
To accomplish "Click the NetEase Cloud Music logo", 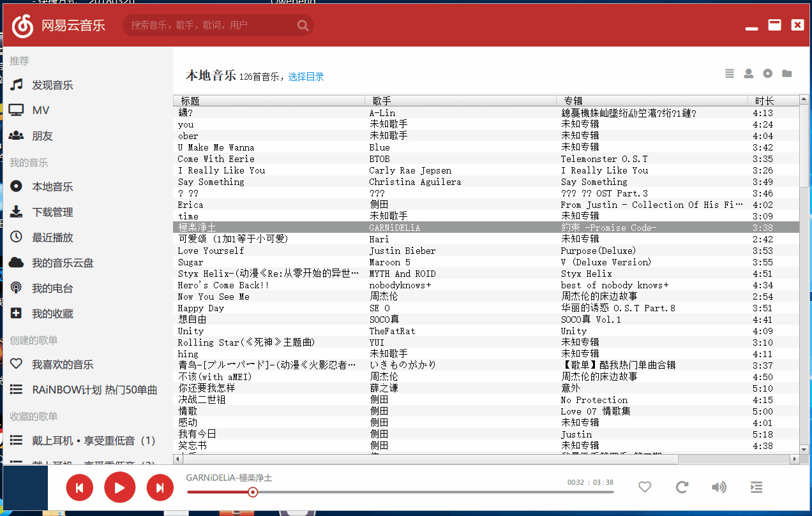I will 23,26.
